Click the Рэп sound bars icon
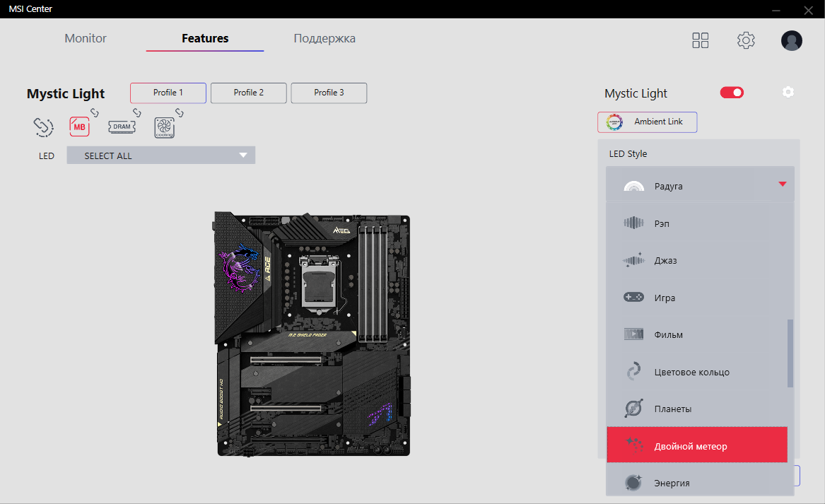This screenshot has height=504, width=825. [x=633, y=223]
